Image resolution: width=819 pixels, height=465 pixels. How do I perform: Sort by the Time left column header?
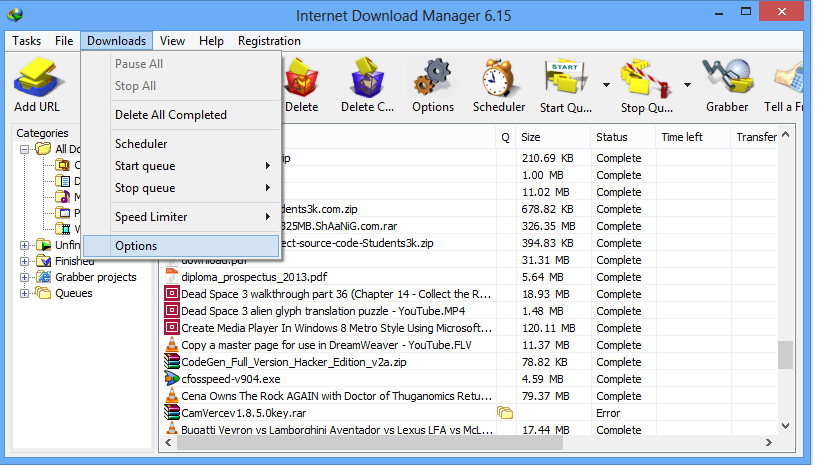point(693,137)
